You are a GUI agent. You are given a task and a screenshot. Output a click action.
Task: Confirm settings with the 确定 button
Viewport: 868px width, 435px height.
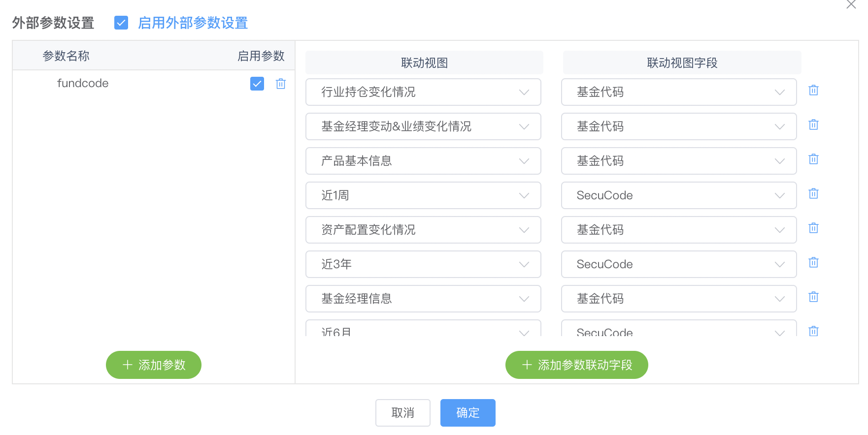pos(467,413)
